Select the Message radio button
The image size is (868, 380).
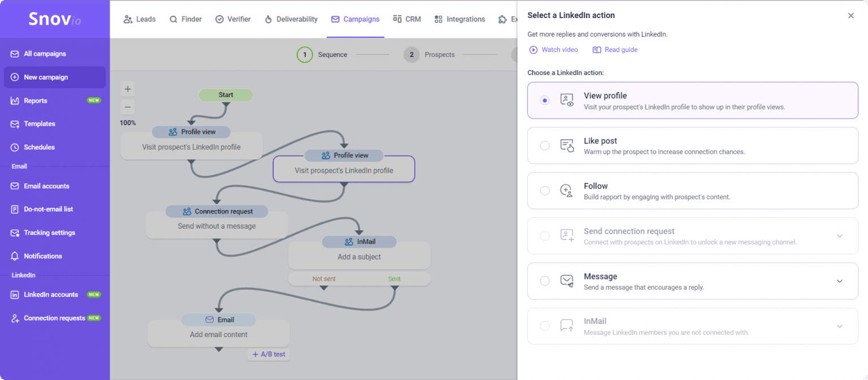[545, 281]
